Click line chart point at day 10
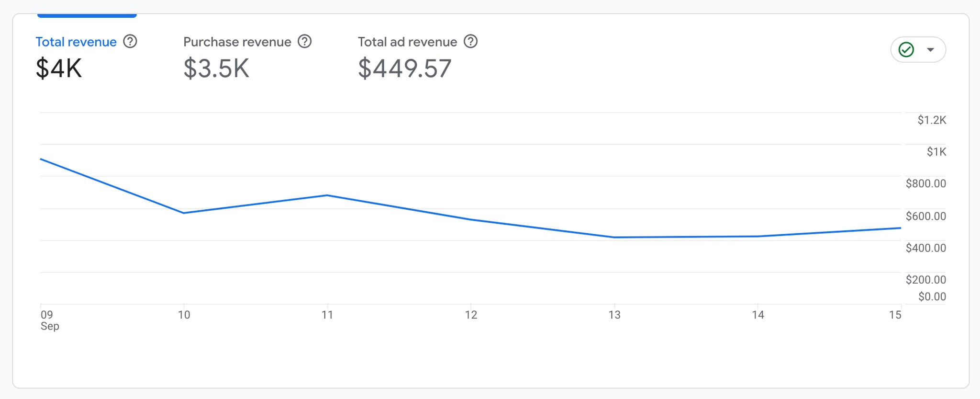The height and width of the screenshot is (399, 980). click(x=184, y=213)
